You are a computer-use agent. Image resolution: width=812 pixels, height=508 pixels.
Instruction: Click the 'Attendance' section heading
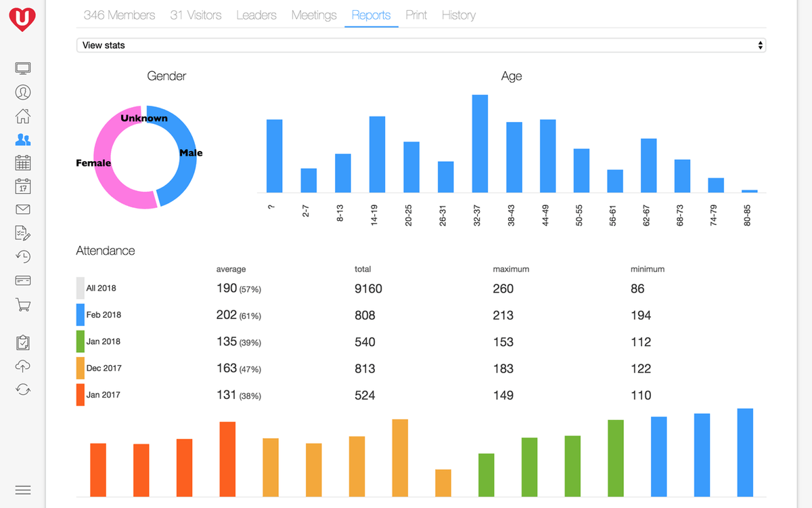(x=106, y=251)
